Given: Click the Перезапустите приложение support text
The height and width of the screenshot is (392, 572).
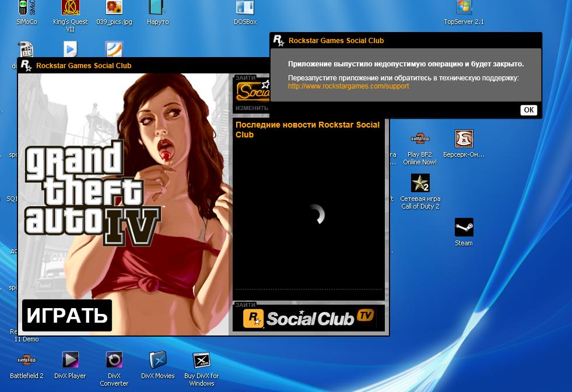Looking at the screenshot, I should coord(403,78).
